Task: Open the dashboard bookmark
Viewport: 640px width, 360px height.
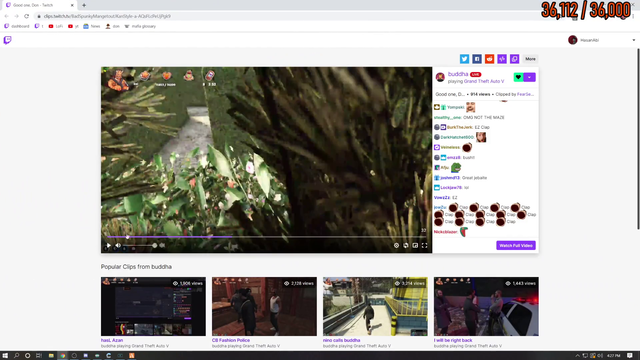Action: click(x=17, y=26)
